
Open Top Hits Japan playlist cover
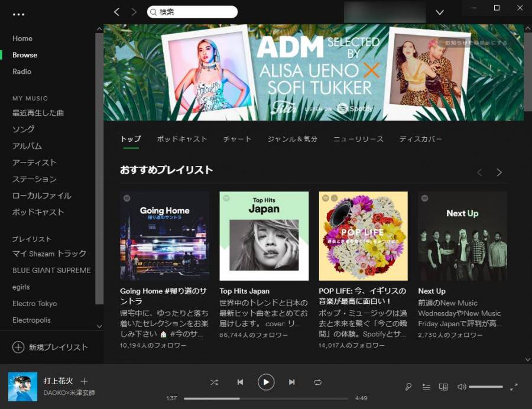264,236
